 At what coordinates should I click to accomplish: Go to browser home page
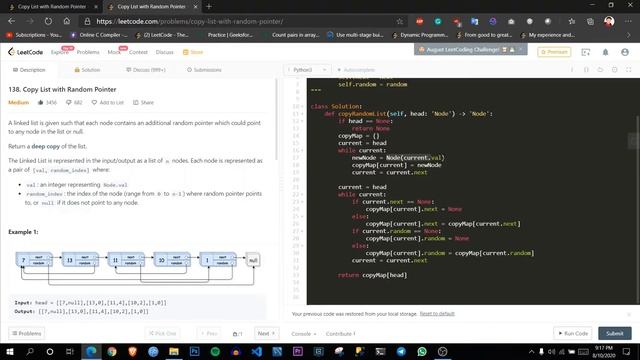[67, 21]
